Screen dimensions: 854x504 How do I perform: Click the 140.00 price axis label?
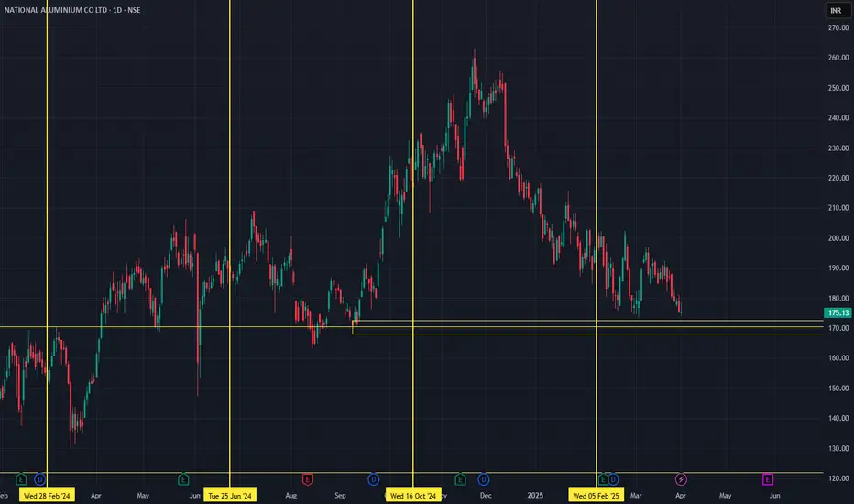point(838,418)
